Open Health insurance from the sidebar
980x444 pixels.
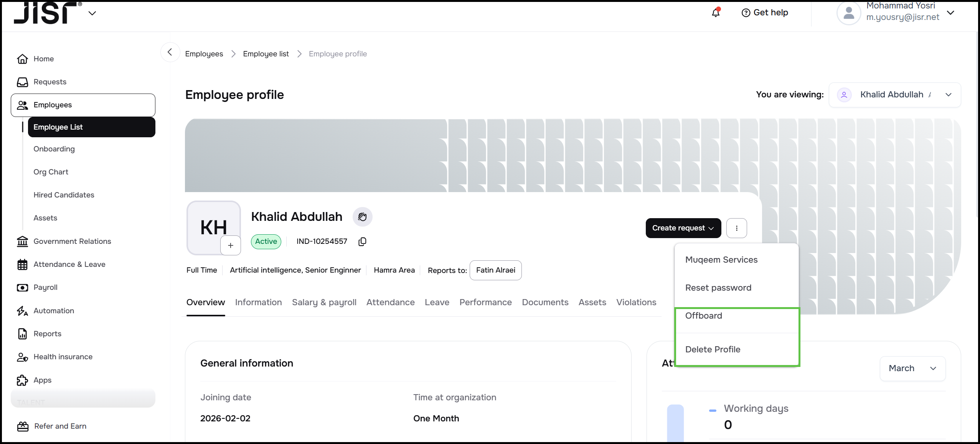[63, 357]
